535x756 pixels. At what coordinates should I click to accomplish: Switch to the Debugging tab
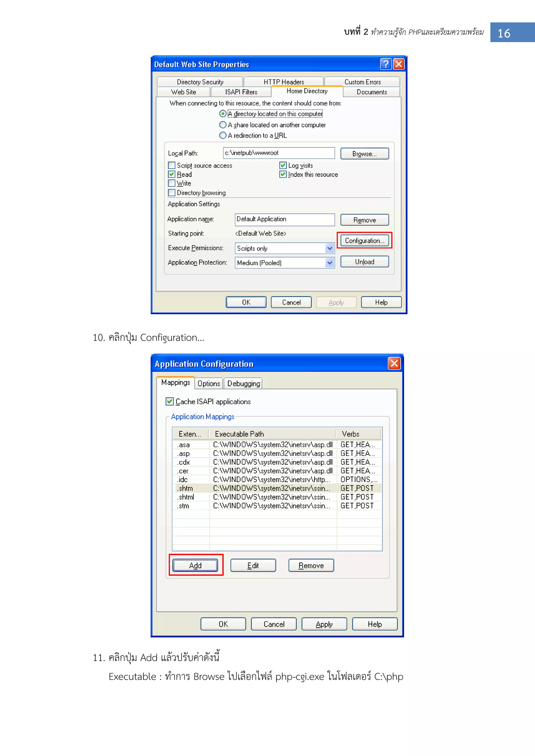tap(243, 384)
